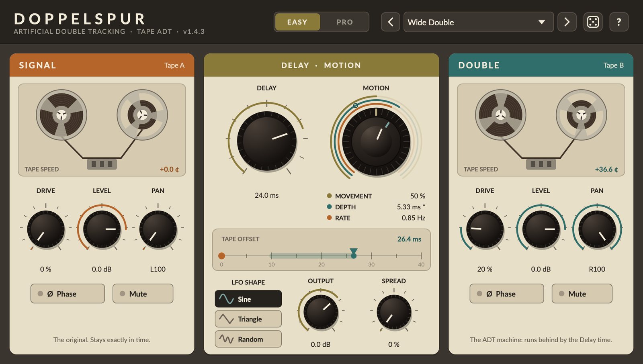Screen dimensions: 643x364
Task: Click the Rate 0.85 Hz value
Action: [x=414, y=218]
